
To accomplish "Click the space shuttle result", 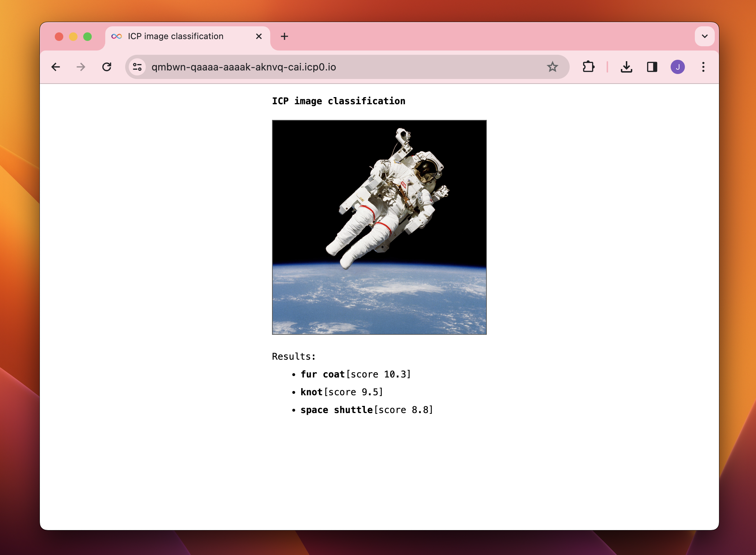I will click(337, 410).
